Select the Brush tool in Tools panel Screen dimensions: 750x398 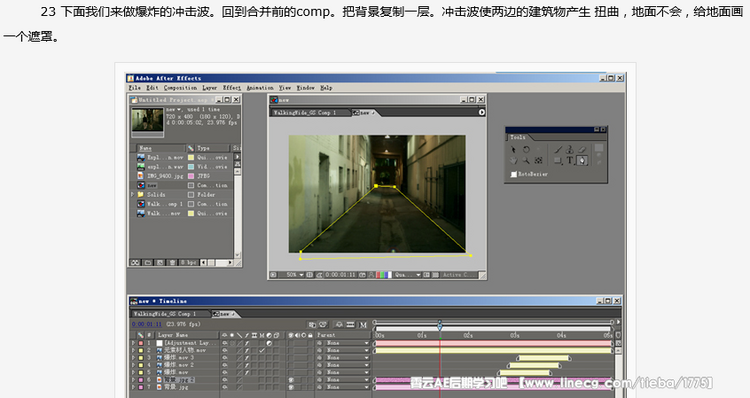pos(558,150)
